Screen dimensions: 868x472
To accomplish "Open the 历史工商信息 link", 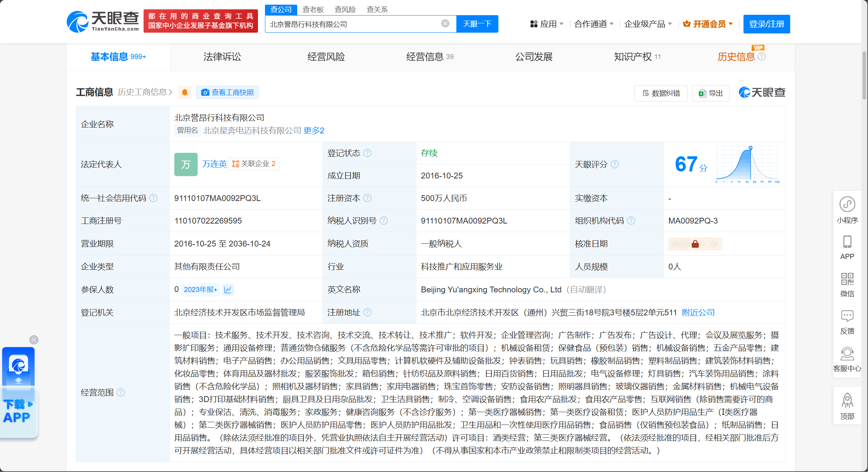I will tap(145, 92).
